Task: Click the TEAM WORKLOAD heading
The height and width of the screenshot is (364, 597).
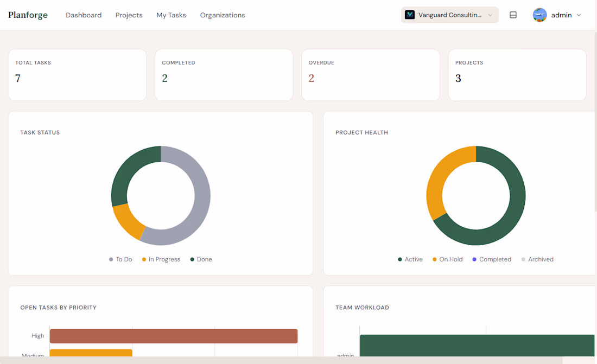Action: click(x=362, y=308)
